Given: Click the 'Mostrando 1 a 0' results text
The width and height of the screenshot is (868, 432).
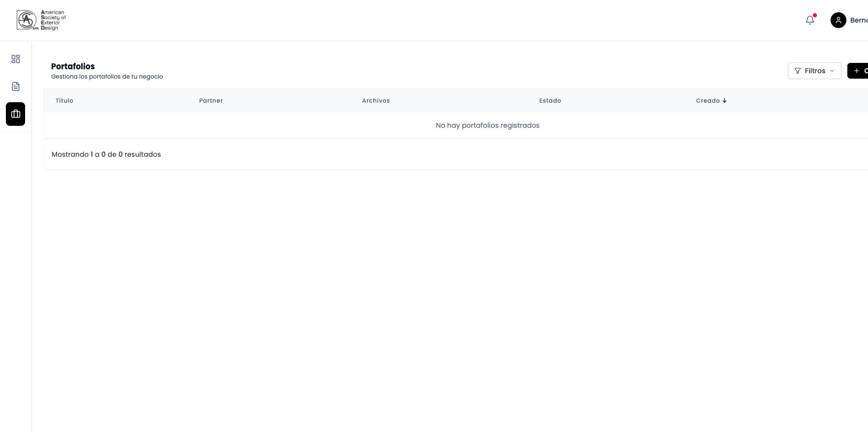Looking at the screenshot, I should [106, 154].
